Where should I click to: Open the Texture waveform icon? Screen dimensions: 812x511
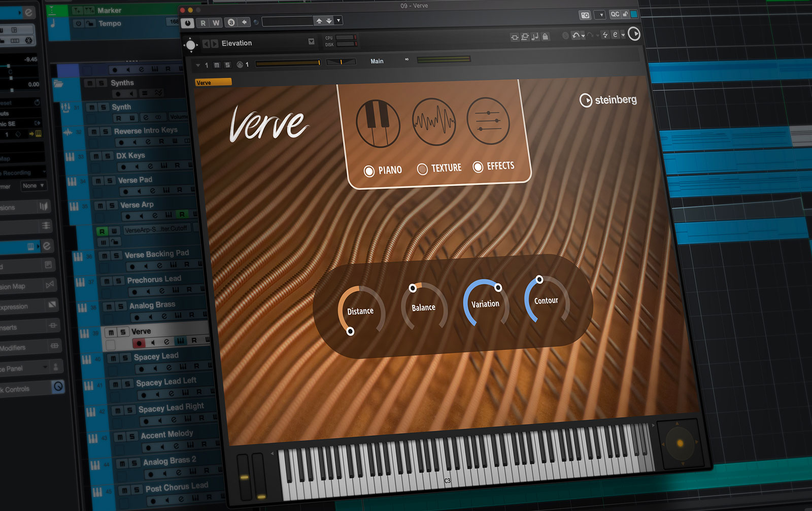coord(433,122)
